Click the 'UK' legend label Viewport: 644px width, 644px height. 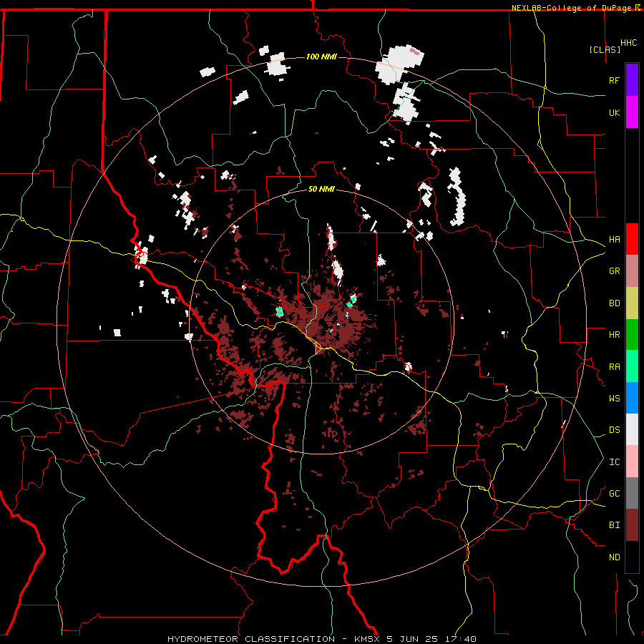[614, 112]
